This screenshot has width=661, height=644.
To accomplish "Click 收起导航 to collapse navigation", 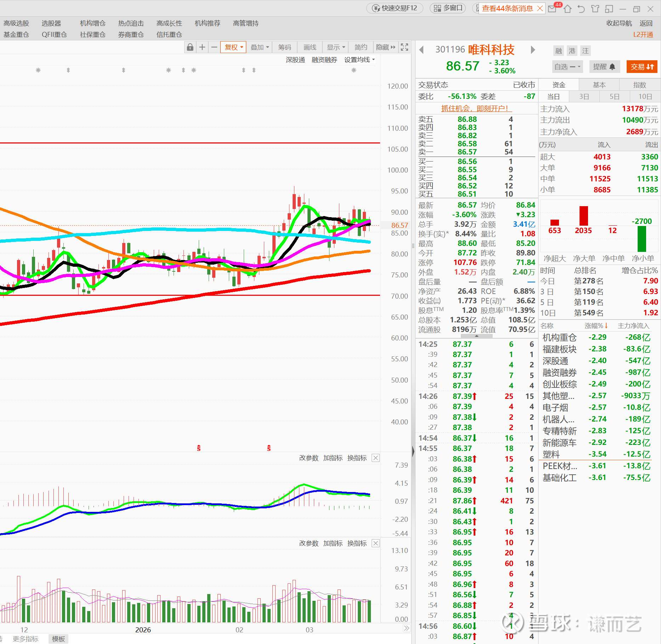I will tap(619, 23).
